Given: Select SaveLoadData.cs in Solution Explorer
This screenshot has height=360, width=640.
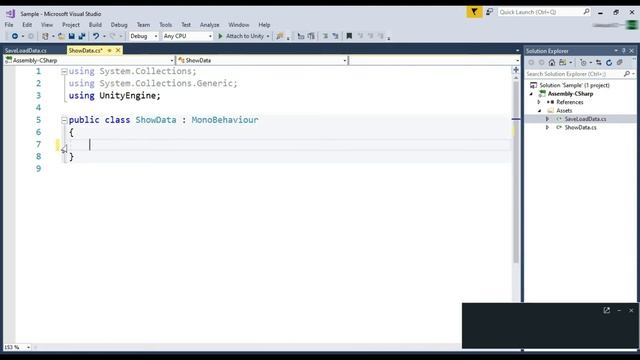Looking at the screenshot, I should pyautogui.click(x=585, y=119).
